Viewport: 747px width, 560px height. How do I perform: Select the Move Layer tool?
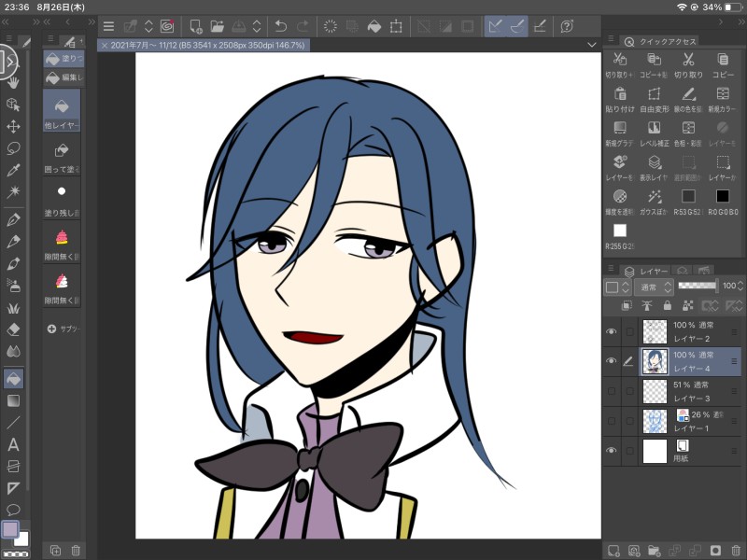pos(13,127)
